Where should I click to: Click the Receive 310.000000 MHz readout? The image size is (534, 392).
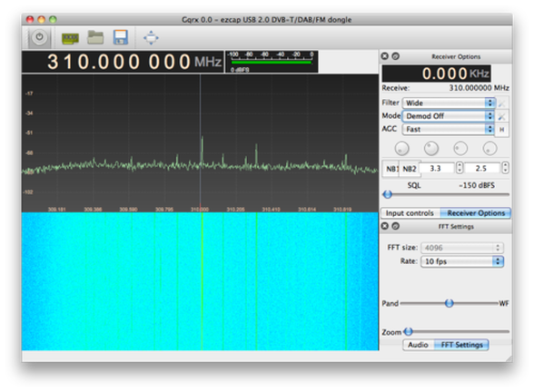click(479, 88)
